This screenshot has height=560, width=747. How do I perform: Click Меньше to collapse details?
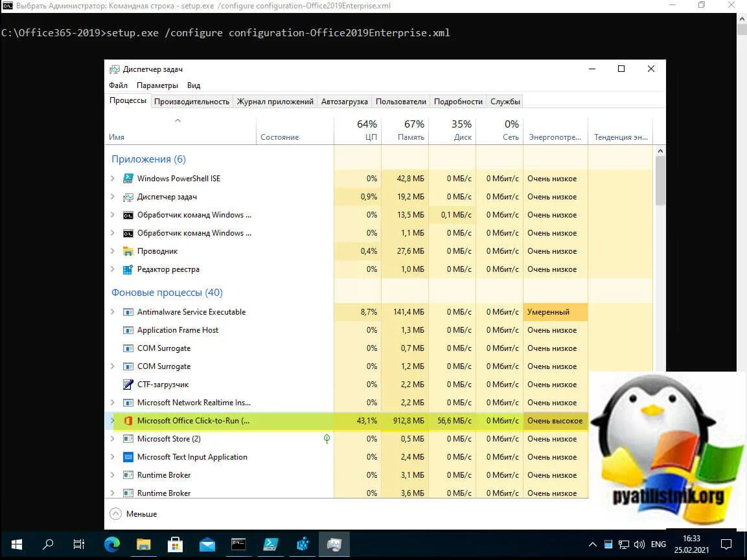[133, 514]
